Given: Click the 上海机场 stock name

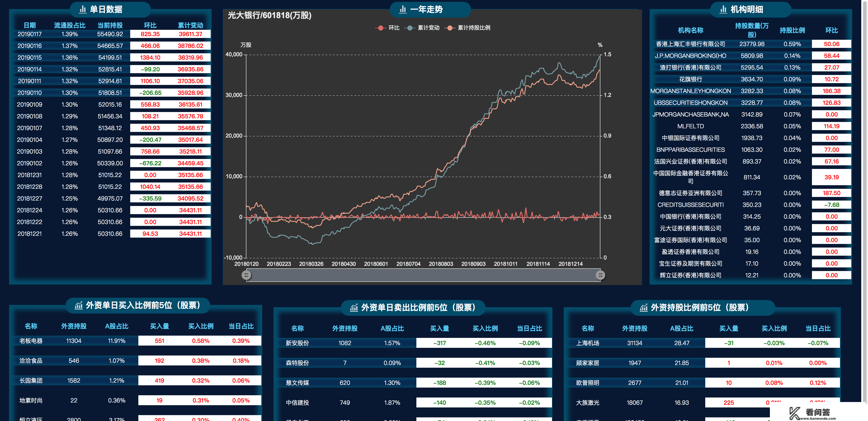Looking at the screenshot, I should [588, 343].
